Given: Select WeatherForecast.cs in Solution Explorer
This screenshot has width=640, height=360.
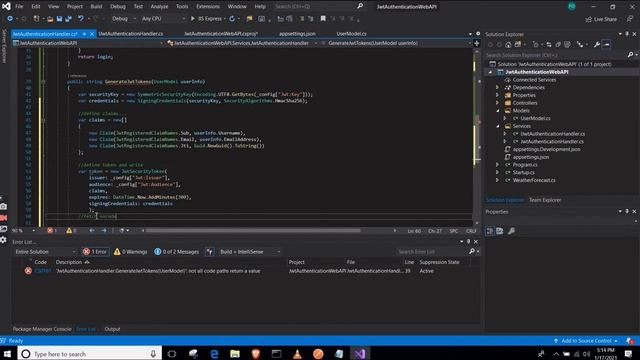Looking at the screenshot, I should point(534,180).
